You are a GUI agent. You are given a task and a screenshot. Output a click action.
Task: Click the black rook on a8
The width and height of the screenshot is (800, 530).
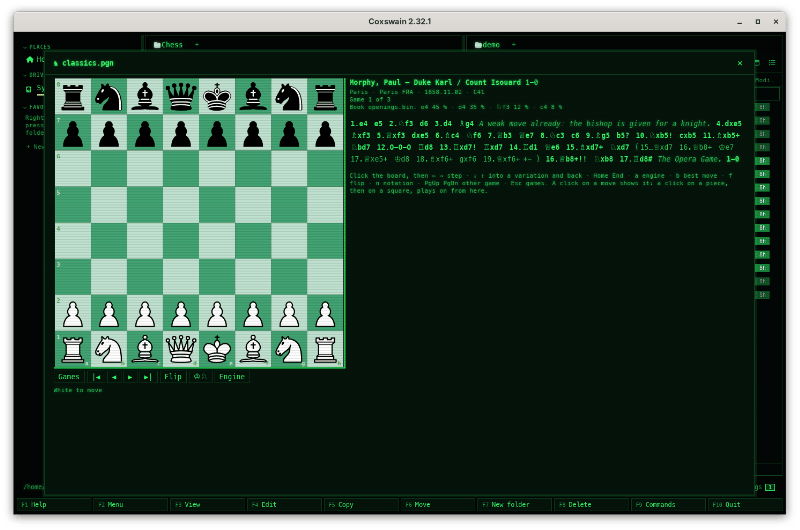[x=73, y=96]
